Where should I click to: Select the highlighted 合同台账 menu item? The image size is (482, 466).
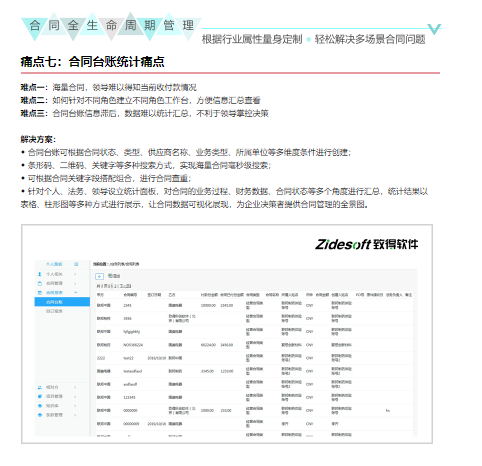pyautogui.click(x=62, y=302)
